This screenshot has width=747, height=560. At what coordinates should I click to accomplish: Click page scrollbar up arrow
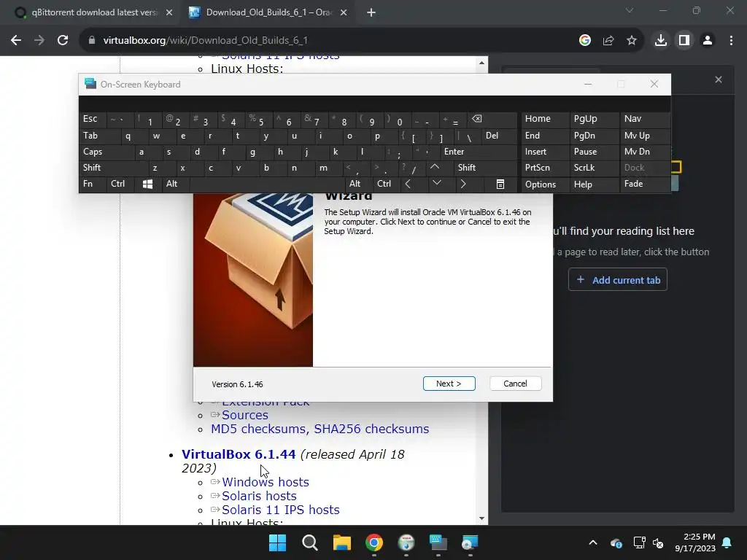(481, 63)
